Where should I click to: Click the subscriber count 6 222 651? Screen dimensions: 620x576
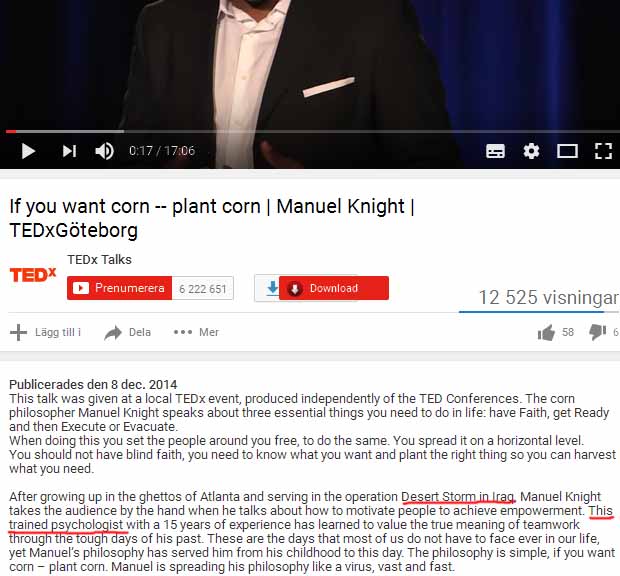pyautogui.click(x=202, y=288)
